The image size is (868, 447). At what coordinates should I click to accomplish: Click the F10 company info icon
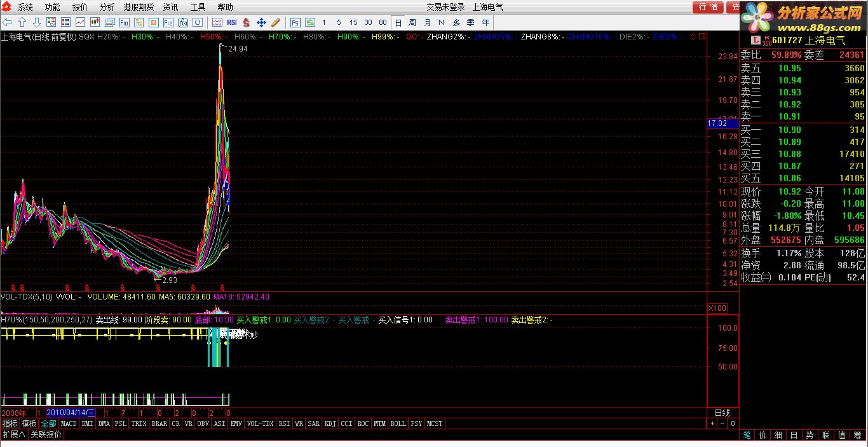click(x=124, y=22)
